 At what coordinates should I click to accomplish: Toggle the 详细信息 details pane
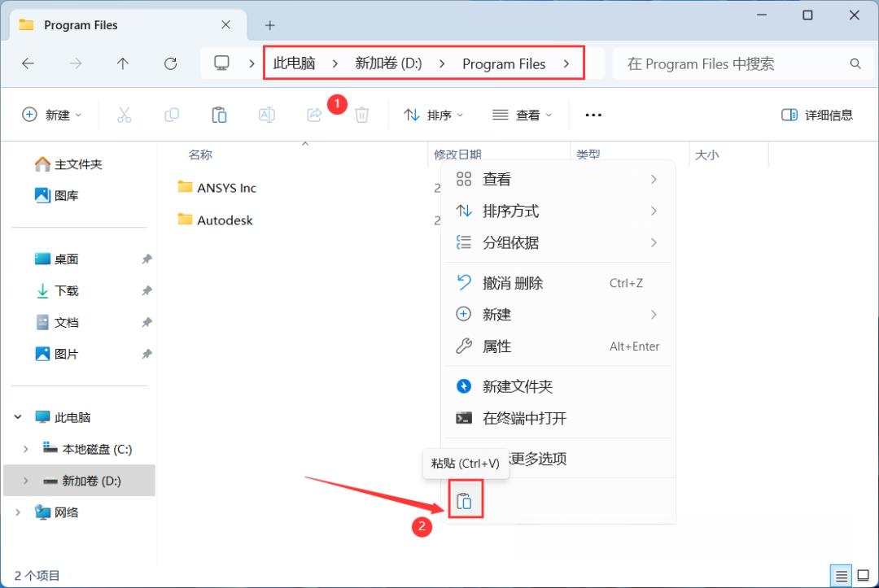point(817,115)
